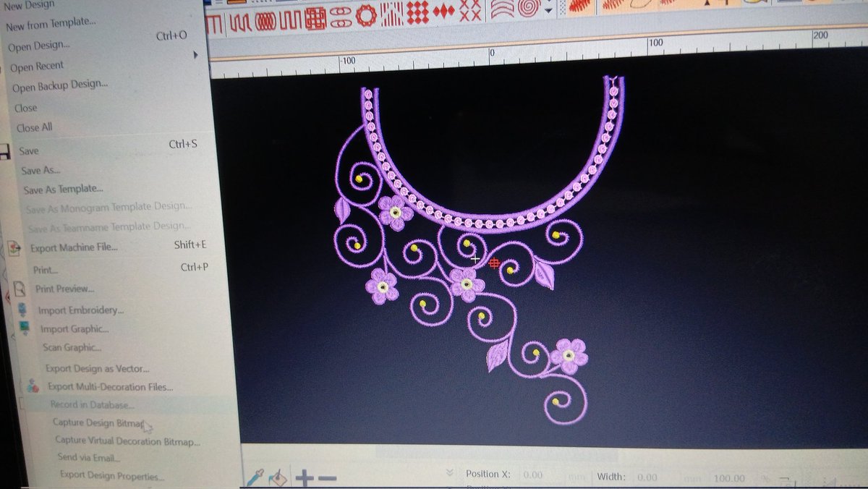Choose Capture Design Bitmap
This screenshot has height=489, width=868.
[x=98, y=422]
